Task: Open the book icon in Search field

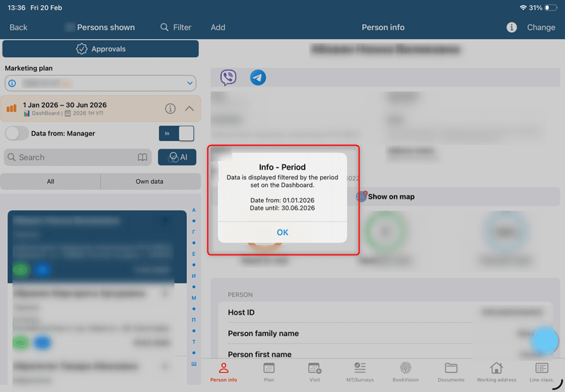Action: pos(143,157)
